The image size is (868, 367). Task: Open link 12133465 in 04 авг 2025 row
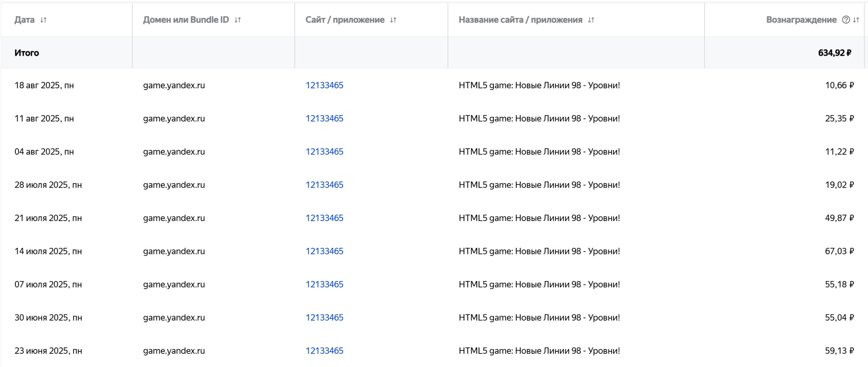[x=324, y=152]
